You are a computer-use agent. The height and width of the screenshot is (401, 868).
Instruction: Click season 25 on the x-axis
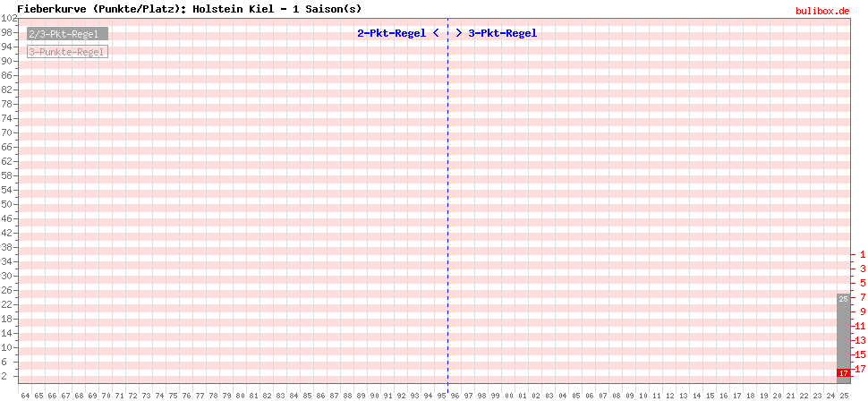[x=844, y=395]
